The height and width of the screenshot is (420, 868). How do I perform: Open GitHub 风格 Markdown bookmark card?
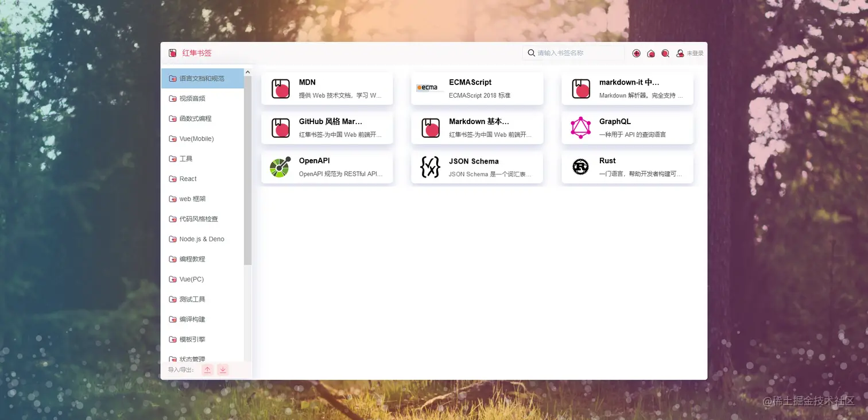[327, 128]
